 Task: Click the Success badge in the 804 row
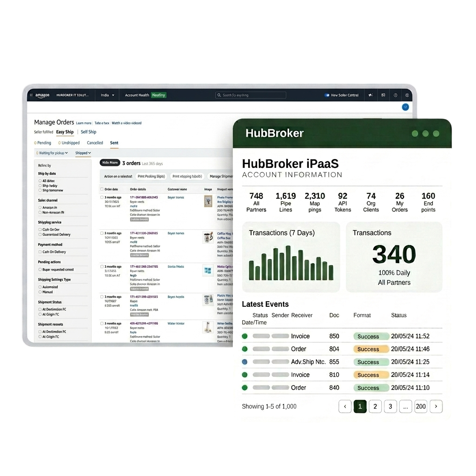371,349
